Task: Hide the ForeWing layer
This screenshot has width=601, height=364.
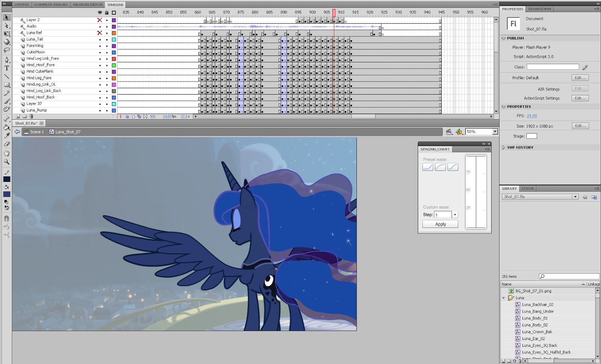Action: pos(100,46)
